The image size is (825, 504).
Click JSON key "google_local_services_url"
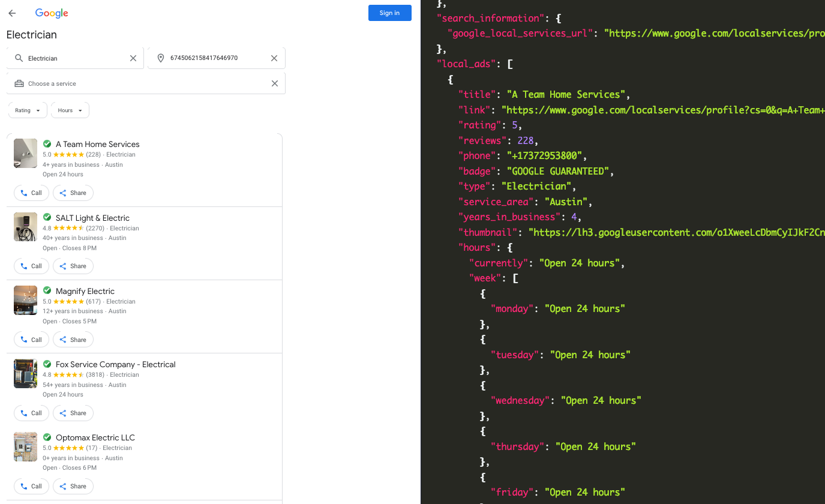(x=521, y=33)
